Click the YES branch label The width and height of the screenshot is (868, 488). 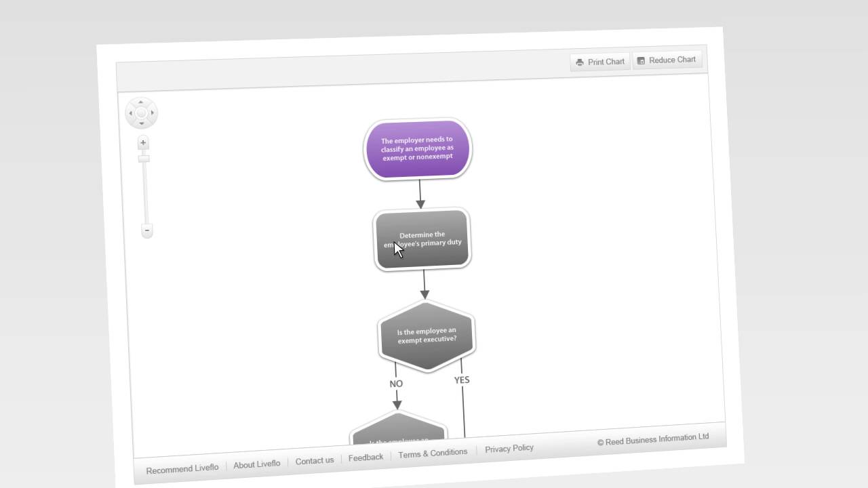pos(462,380)
